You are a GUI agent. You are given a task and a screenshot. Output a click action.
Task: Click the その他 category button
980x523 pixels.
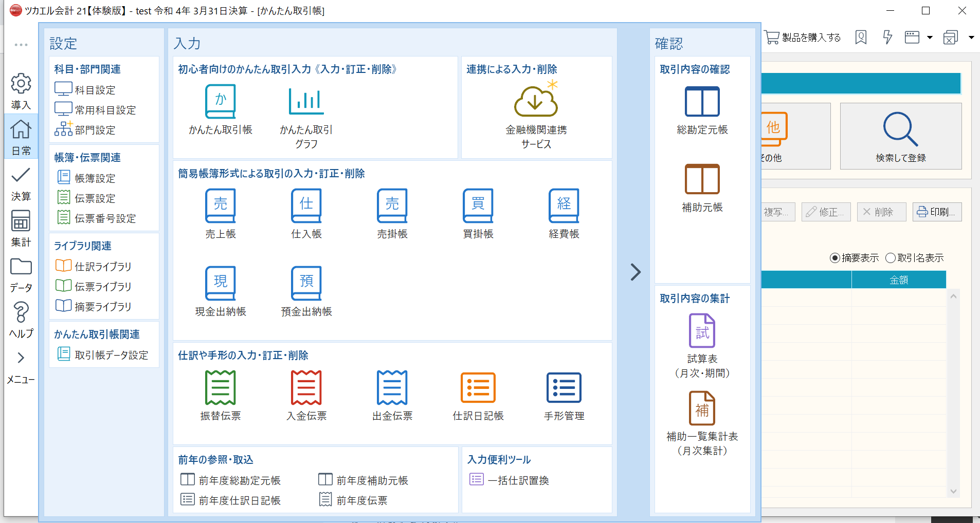coord(796,136)
